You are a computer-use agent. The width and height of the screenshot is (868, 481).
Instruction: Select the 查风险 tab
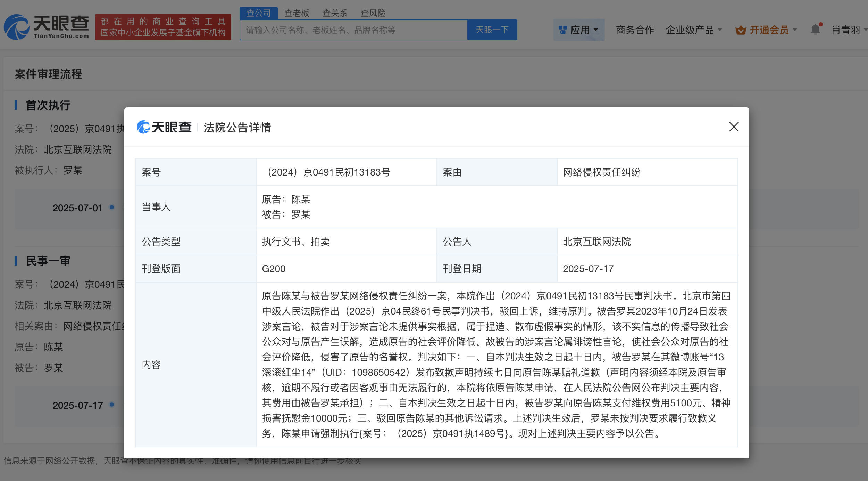tap(373, 13)
